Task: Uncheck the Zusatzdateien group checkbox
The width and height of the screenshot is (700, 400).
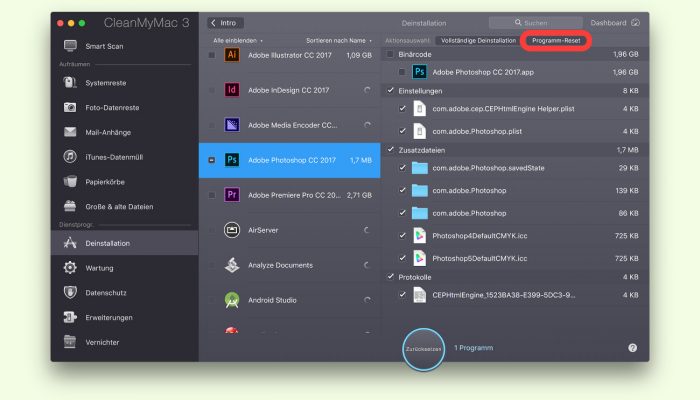Action: click(390, 150)
